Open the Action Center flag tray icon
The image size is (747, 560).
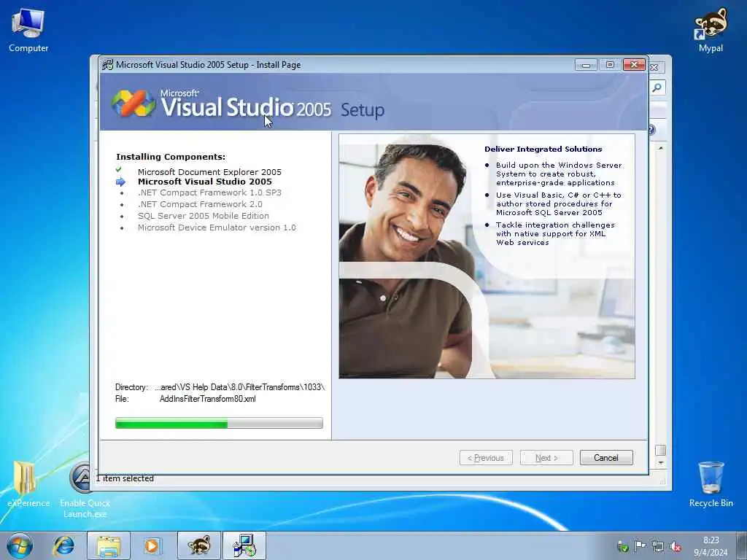tap(640, 546)
